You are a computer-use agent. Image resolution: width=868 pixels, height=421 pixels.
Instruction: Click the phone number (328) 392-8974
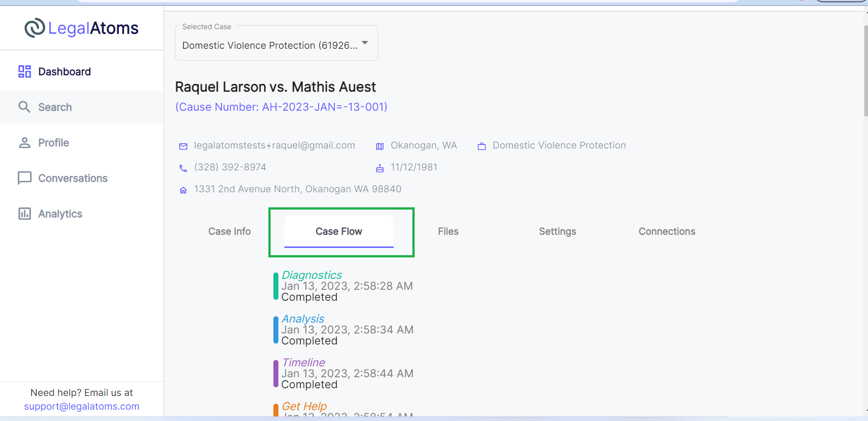[x=230, y=167]
